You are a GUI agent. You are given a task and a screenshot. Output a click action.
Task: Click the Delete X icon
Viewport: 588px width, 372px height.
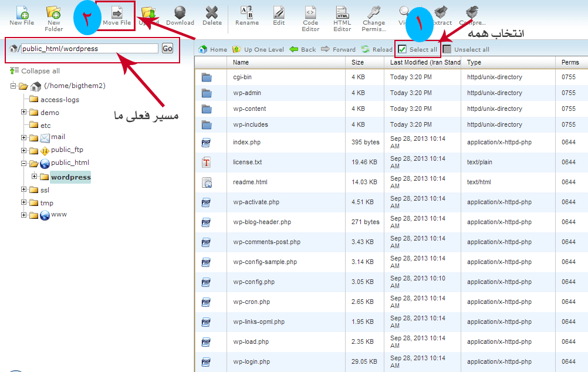(x=212, y=13)
